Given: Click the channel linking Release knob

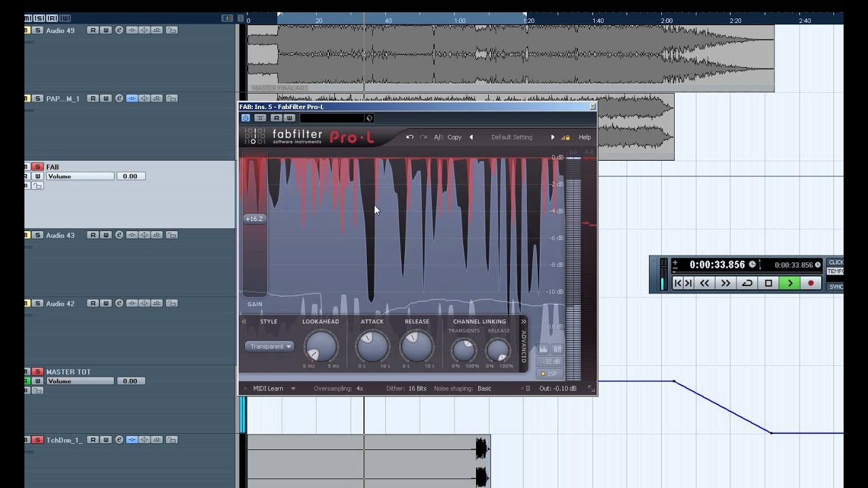Looking at the screenshot, I should tap(498, 350).
